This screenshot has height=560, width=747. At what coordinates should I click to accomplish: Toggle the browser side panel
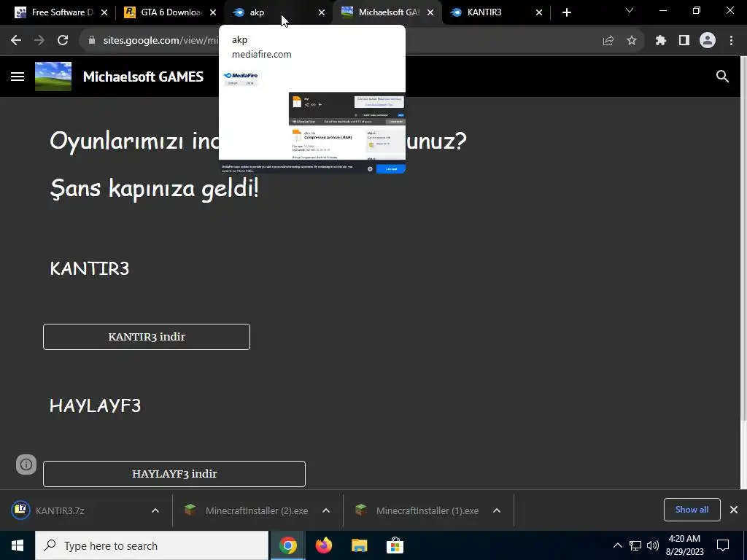tap(684, 41)
